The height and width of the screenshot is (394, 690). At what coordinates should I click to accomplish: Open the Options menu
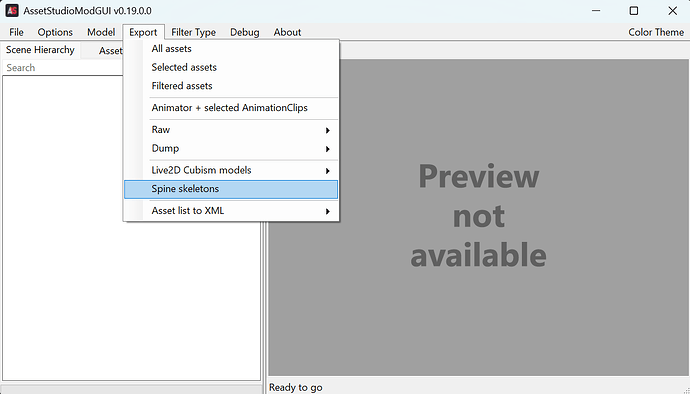(x=55, y=32)
